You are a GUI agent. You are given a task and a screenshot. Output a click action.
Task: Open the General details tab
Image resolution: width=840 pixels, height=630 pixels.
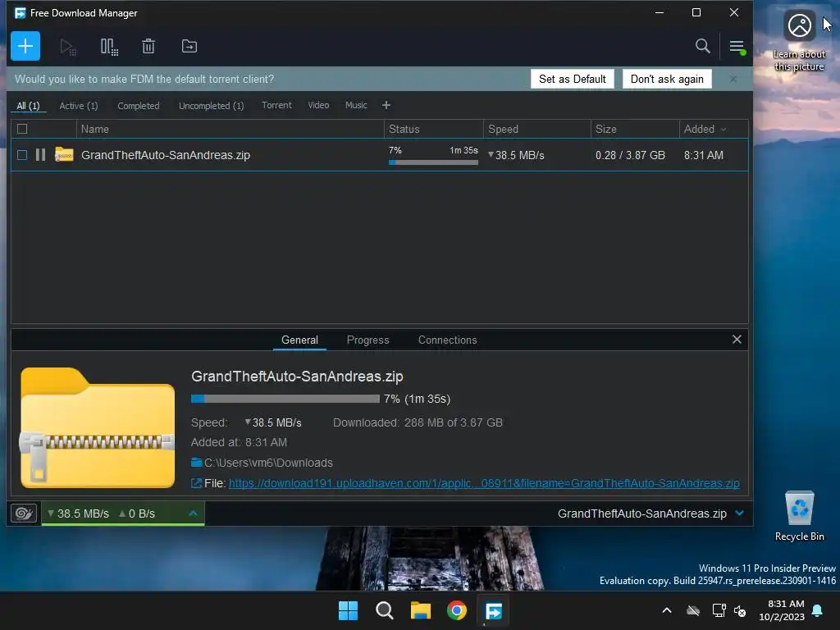click(x=299, y=340)
